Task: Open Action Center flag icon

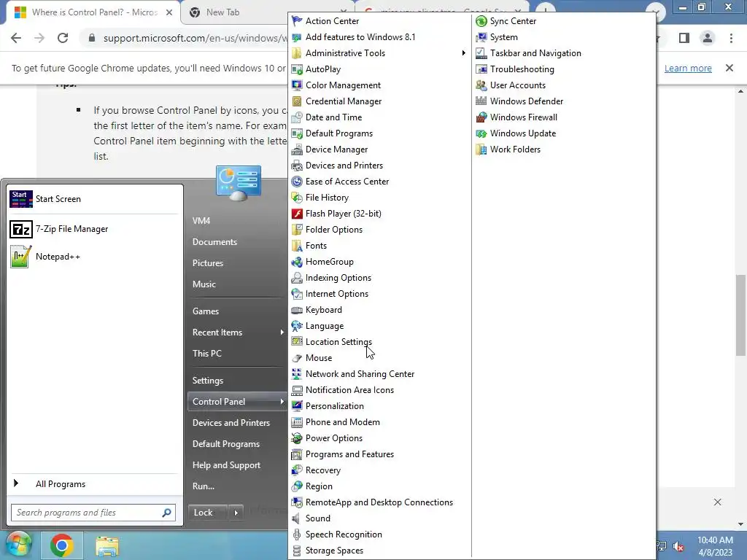Action: click(x=297, y=21)
